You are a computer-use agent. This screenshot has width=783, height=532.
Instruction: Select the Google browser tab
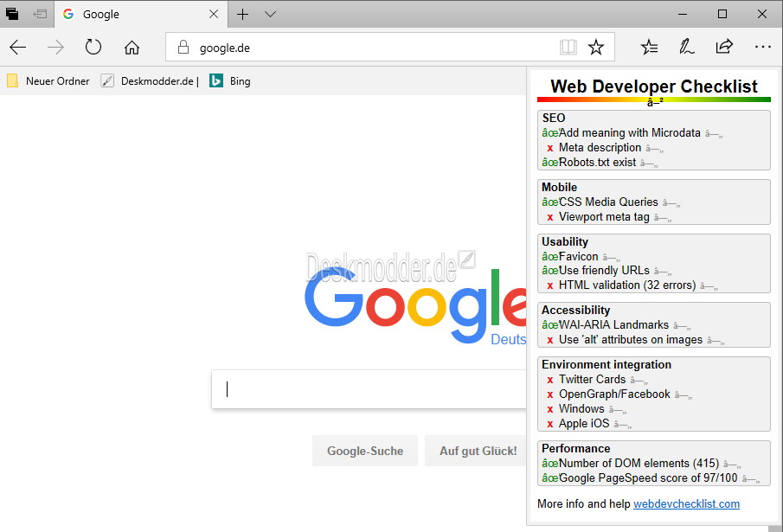(141, 14)
